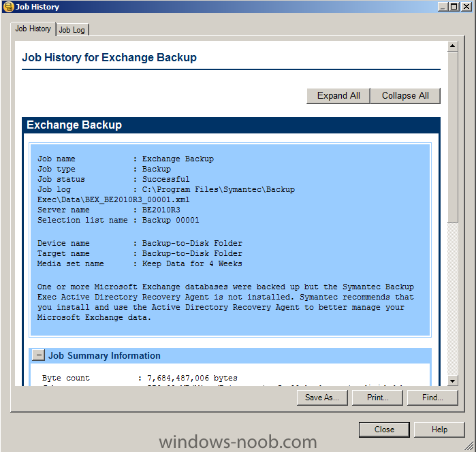The width and height of the screenshot is (476, 452).
Task: Collapse the Job Summary Information section
Action: click(x=39, y=355)
